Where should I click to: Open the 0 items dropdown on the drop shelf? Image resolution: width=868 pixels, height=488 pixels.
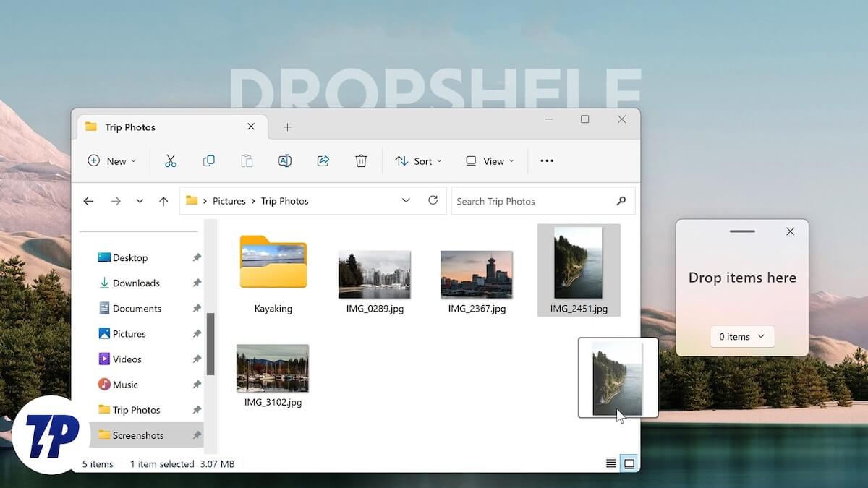741,336
